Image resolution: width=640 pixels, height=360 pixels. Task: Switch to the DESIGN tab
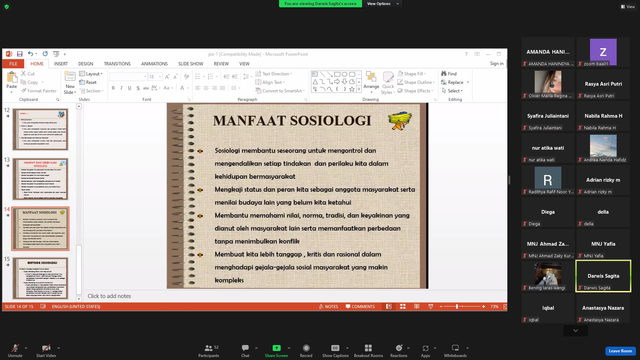(85, 64)
